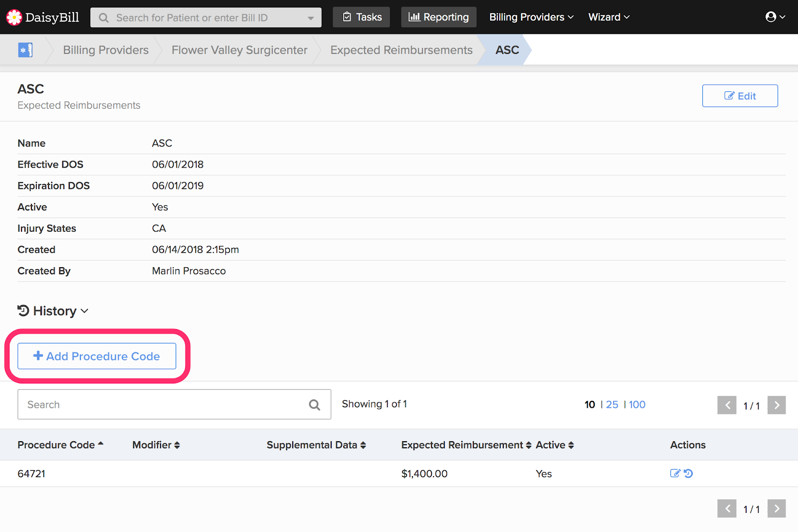This screenshot has width=798, height=532.
Task: Sort by Expected Reimbursement column
Action: click(x=466, y=445)
